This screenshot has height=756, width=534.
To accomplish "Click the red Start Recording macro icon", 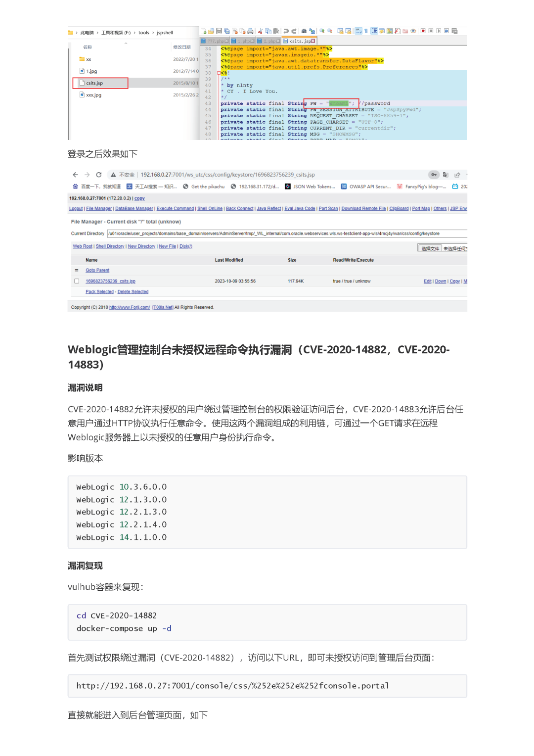I will [423, 31].
